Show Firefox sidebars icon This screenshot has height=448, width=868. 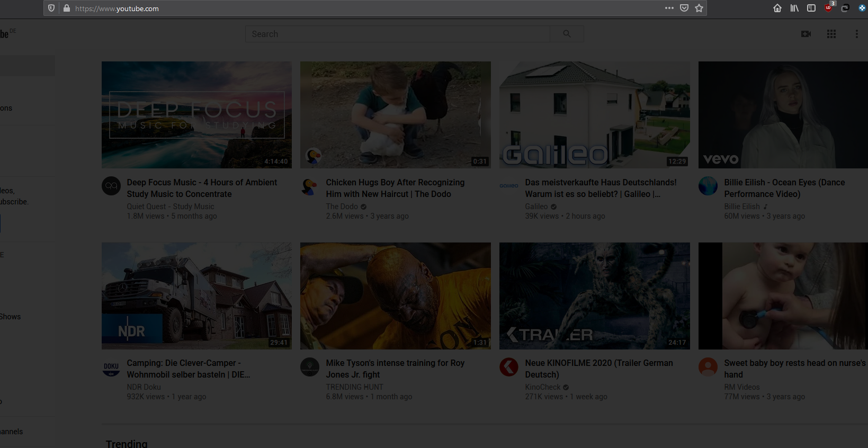811,8
